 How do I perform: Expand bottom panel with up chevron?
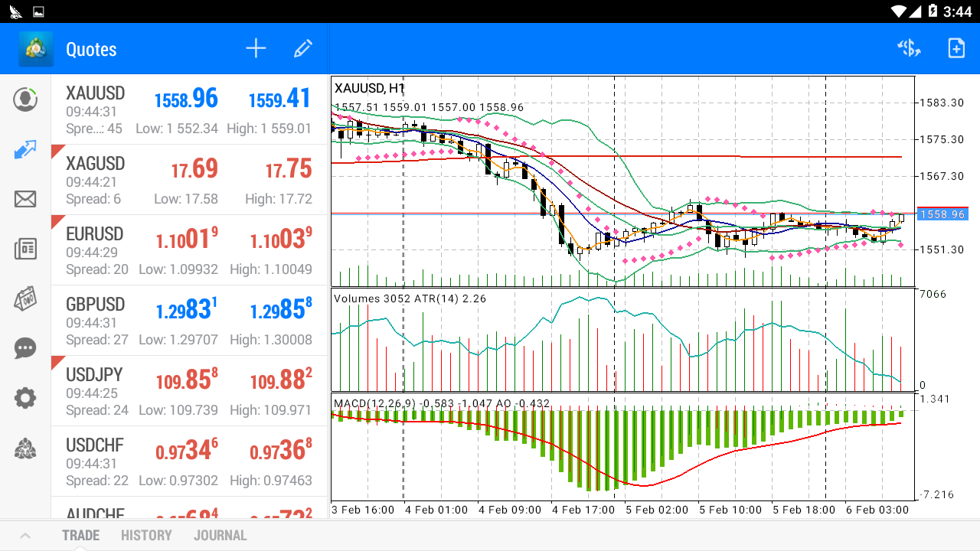tap(24, 536)
